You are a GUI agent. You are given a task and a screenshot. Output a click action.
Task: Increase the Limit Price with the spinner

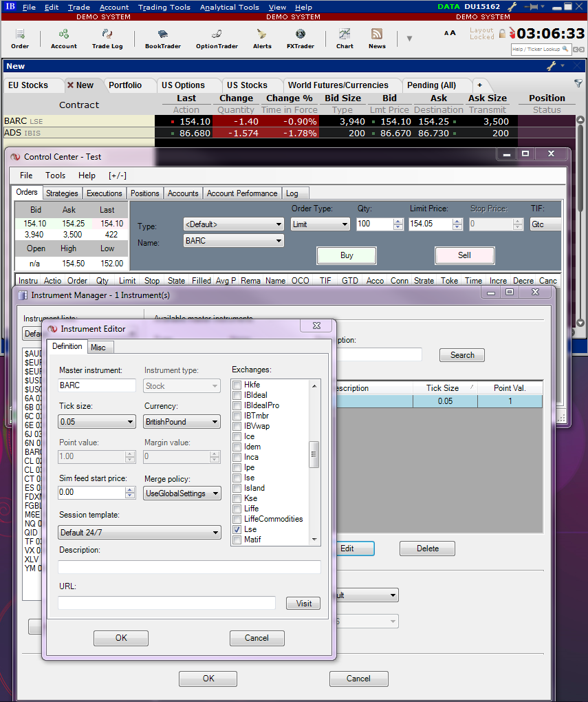click(x=457, y=221)
